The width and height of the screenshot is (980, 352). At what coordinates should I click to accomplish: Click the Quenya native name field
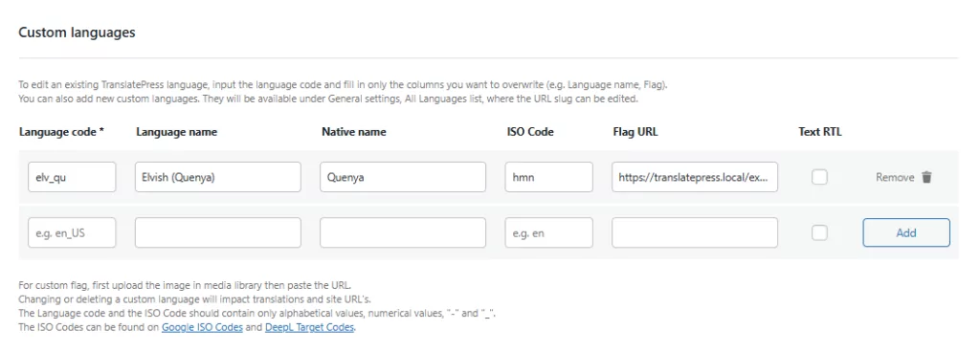tap(403, 177)
